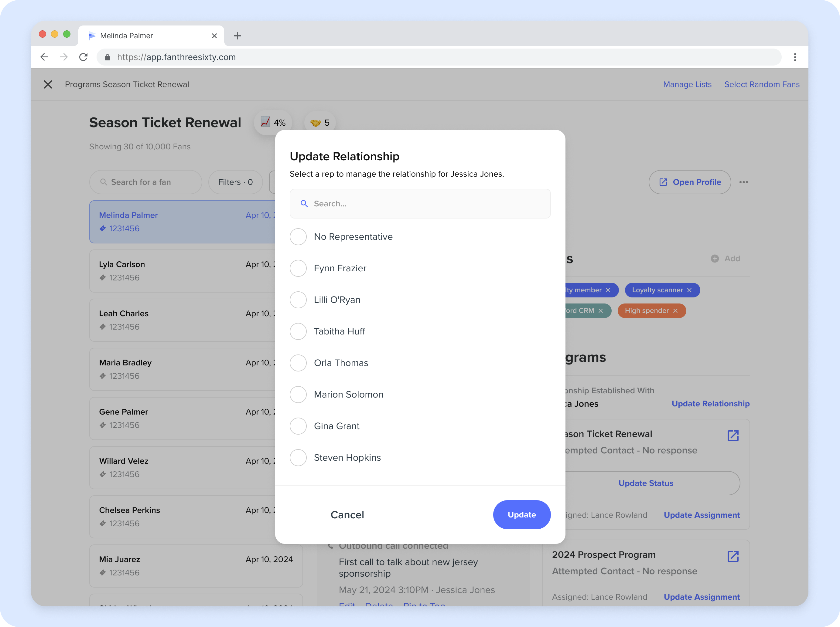
Task: Close the Season Ticket Renewal program view
Action: click(x=48, y=84)
